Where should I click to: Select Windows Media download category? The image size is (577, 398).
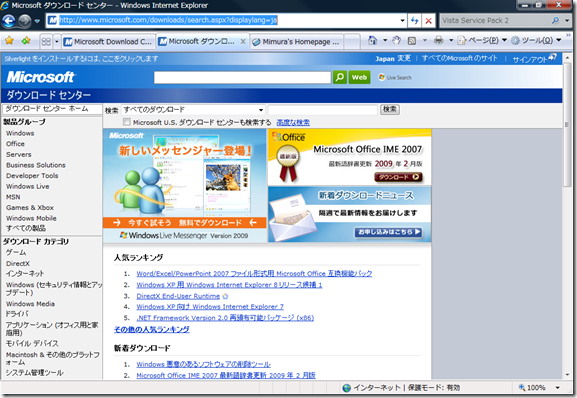tap(31, 304)
